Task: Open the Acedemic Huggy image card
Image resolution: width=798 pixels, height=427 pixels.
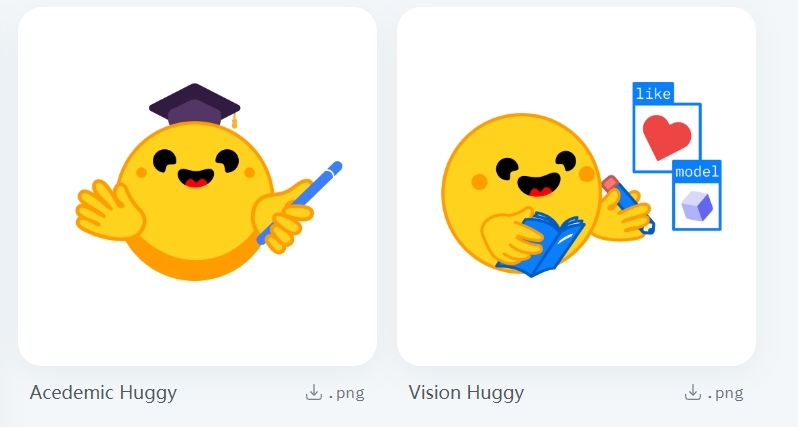Action: [x=197, y=186]
